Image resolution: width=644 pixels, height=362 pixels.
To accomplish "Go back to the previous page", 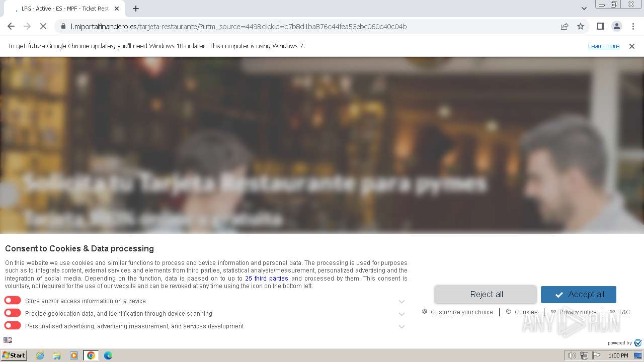I will [x=11, y=27].
